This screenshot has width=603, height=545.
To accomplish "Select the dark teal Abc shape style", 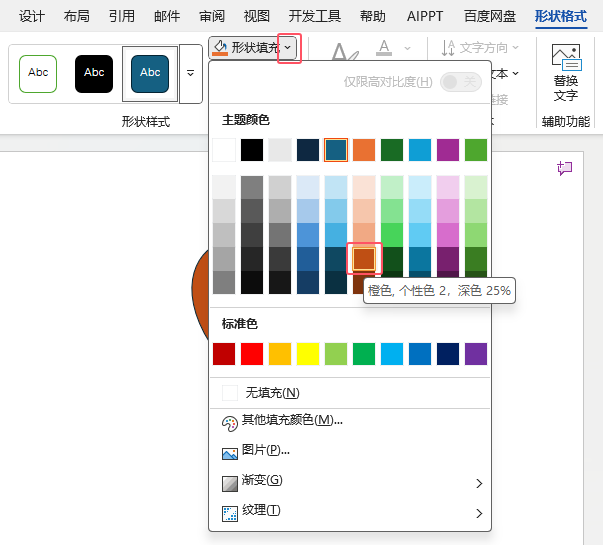I will tap(150, 73).
